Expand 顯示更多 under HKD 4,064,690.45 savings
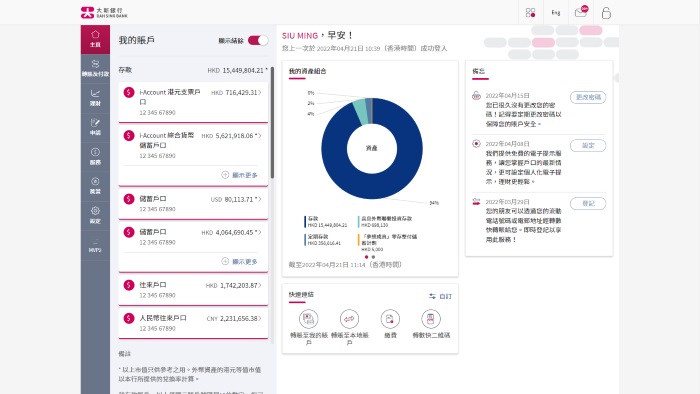This screenshot has height=394, width=700. click(240, 261)
